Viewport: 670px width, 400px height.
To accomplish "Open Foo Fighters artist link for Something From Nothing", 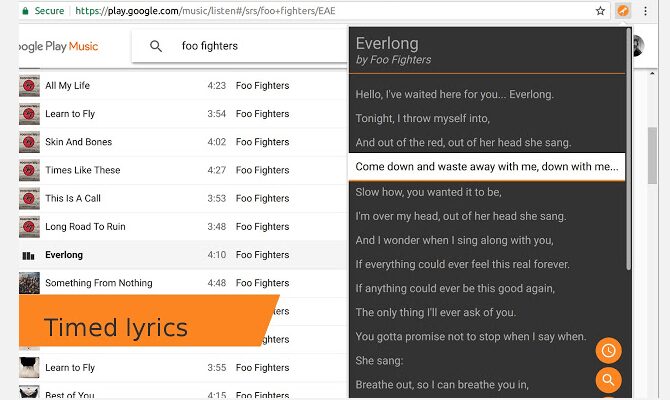I will [x=262, y=283].
